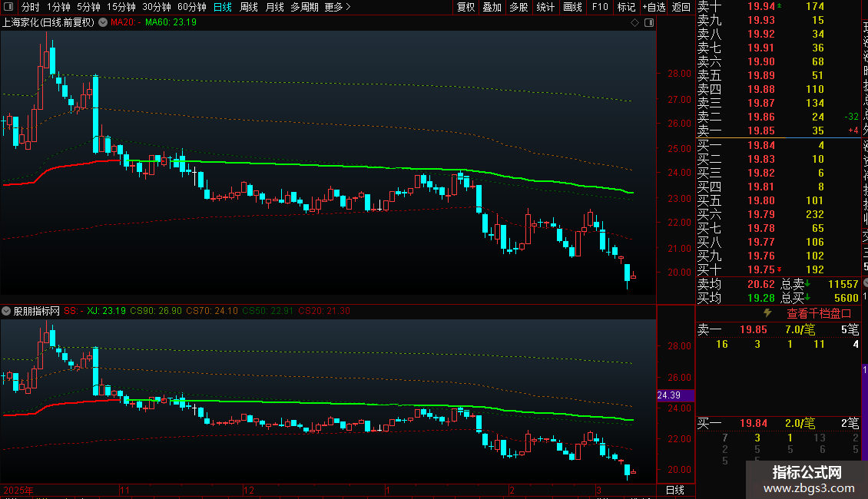This screenshot has height=499, width=868.
Task: Select the 买十 19.75 order row
Action: [x=778, y=269]
